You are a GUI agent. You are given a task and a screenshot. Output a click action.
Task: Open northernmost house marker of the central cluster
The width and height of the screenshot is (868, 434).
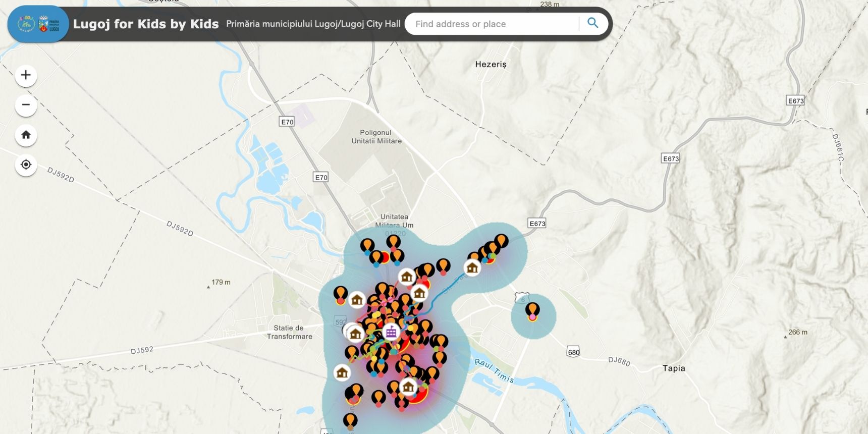pos(407,277)
